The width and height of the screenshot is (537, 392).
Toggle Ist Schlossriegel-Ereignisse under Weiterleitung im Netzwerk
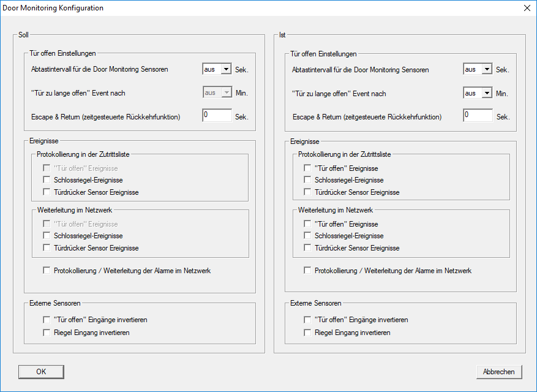(x=307, y=236)
